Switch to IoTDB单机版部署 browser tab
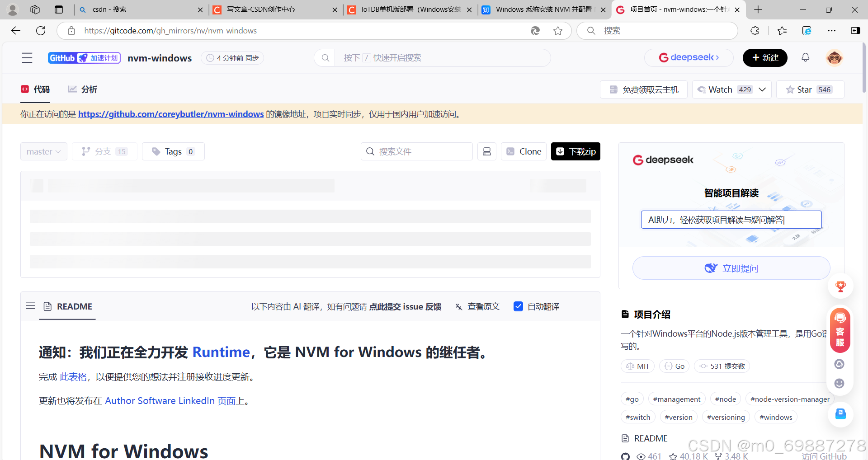This screenshot has width=868, height=460. [410, 9]
